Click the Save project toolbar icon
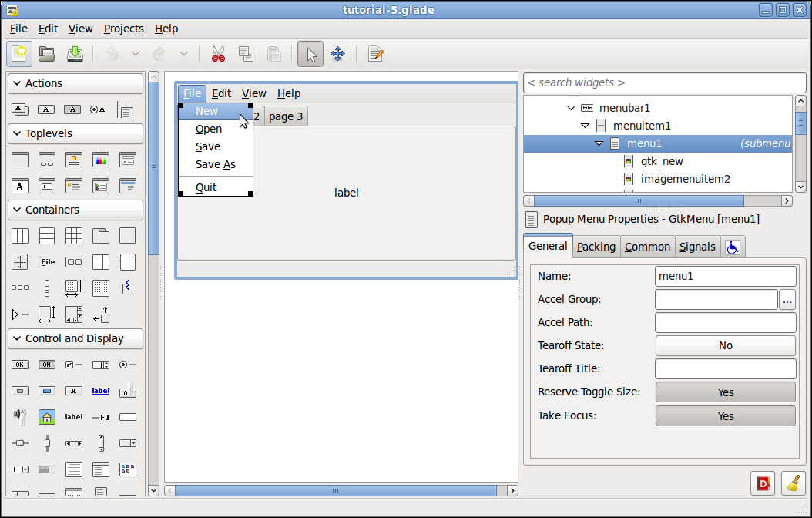 [75, 54]
